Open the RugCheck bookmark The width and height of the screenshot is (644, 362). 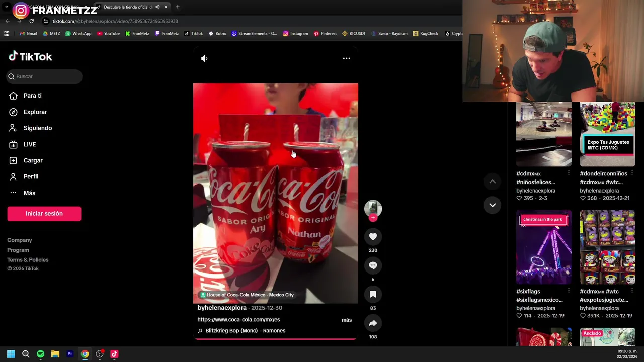coord(425,34)
